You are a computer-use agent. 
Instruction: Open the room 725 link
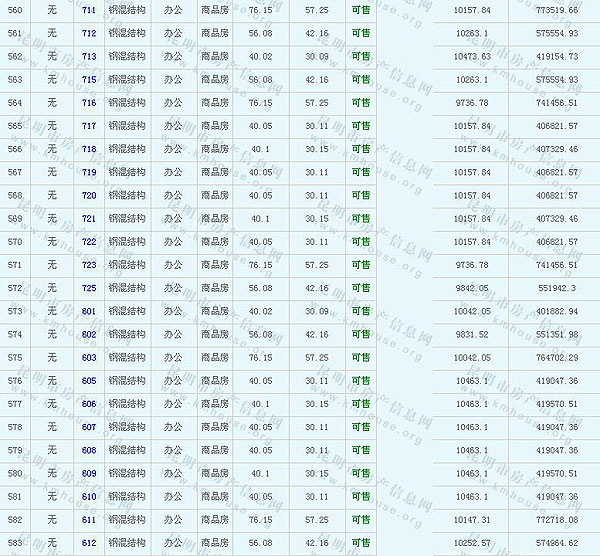89,288
